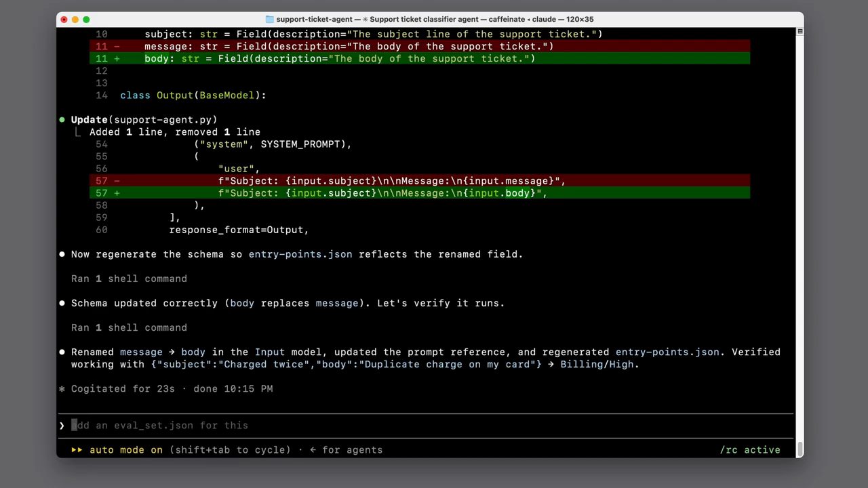
Task: Click line 10 'subject: str' field definition
Action: [x=374, y=35]
